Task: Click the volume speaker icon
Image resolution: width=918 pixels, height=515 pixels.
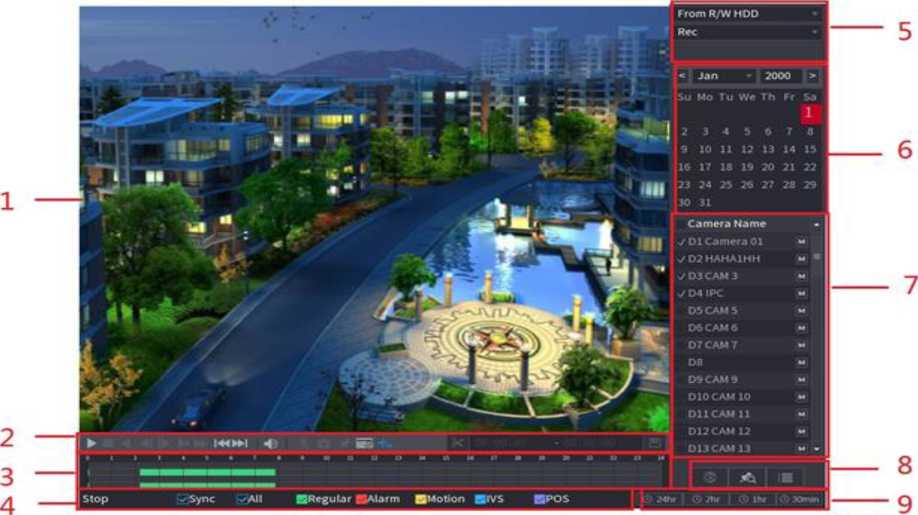Action: click(x=270, y=443)
